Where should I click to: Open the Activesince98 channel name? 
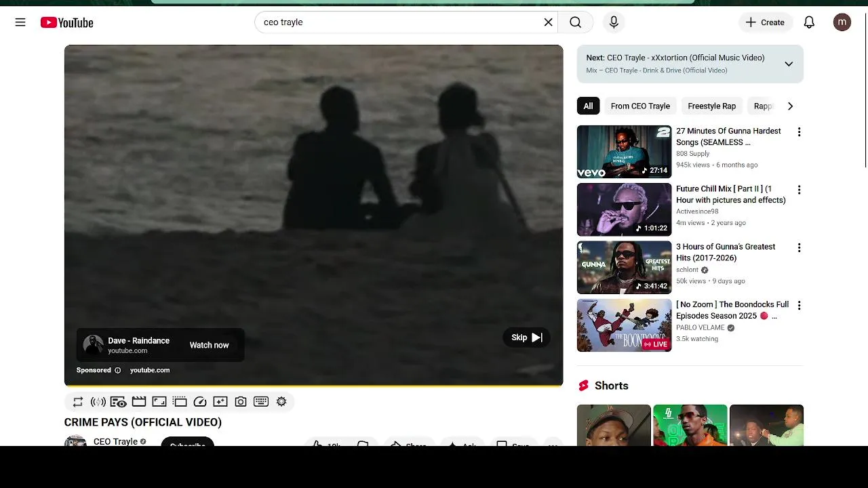(x=697, y=211)
